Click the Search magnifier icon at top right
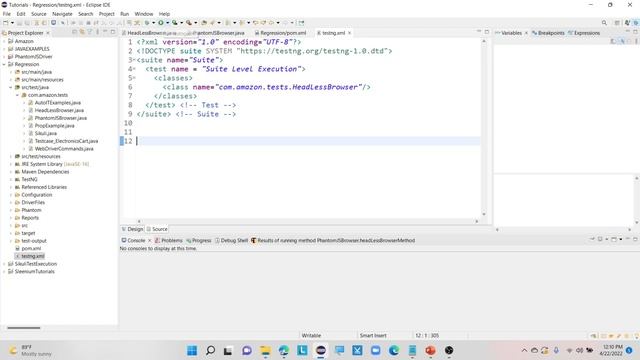640x360 pixels. (x=604, y=23)
